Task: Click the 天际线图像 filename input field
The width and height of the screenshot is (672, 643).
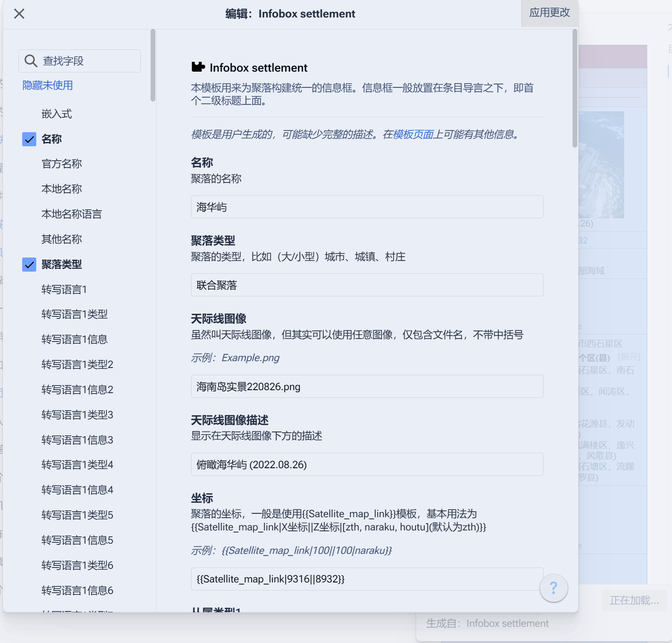Action: [x=367, y=387]
